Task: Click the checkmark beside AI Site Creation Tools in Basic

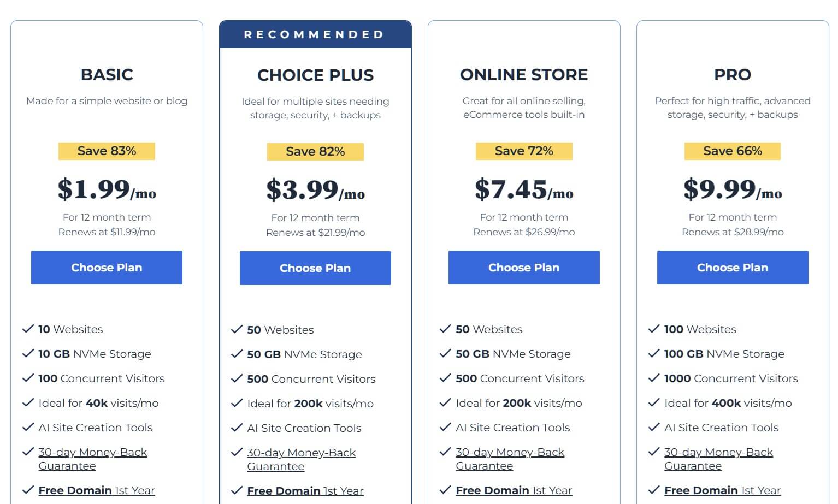Action: click(28, 427)
